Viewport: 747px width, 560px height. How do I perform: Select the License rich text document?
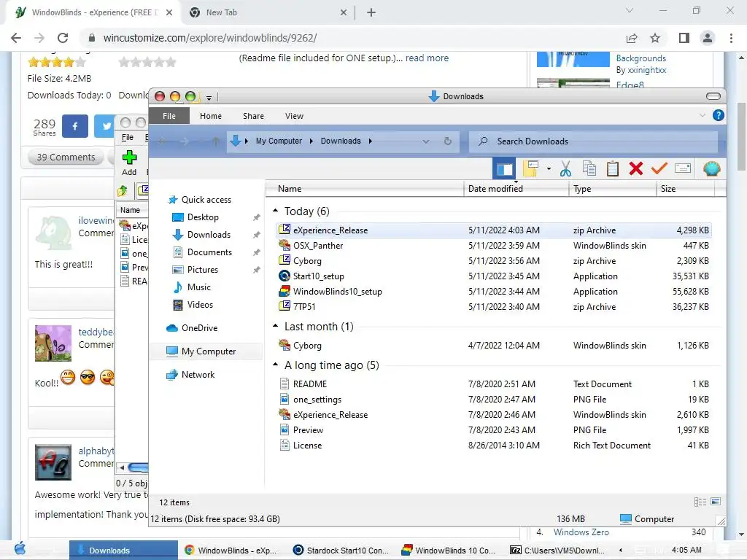[x=494, y=446]
